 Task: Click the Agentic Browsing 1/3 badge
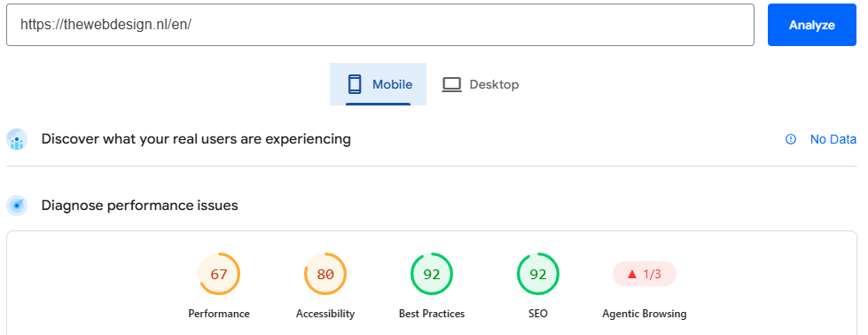click(645, 274)
